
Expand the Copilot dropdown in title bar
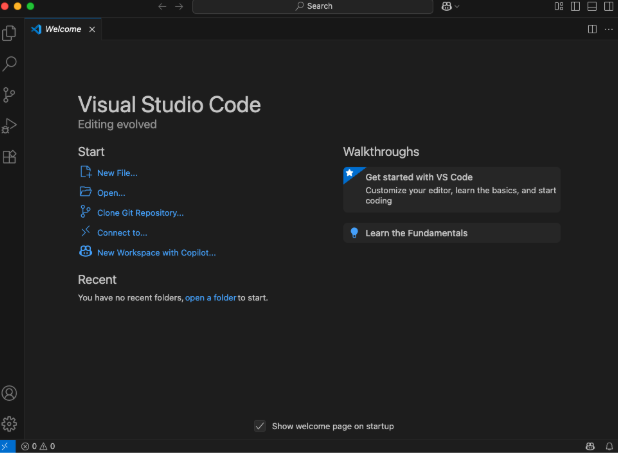457,6
